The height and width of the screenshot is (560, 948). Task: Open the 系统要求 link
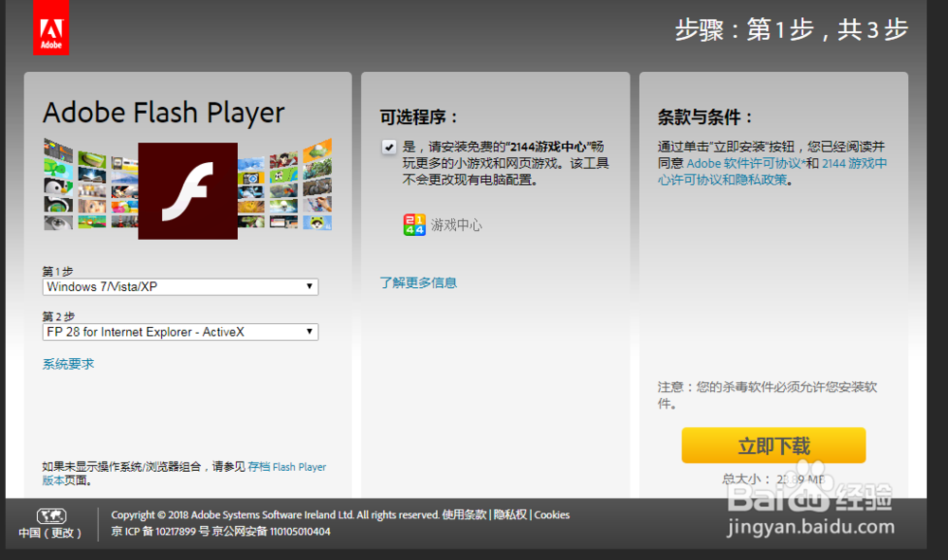pos(68,364)
